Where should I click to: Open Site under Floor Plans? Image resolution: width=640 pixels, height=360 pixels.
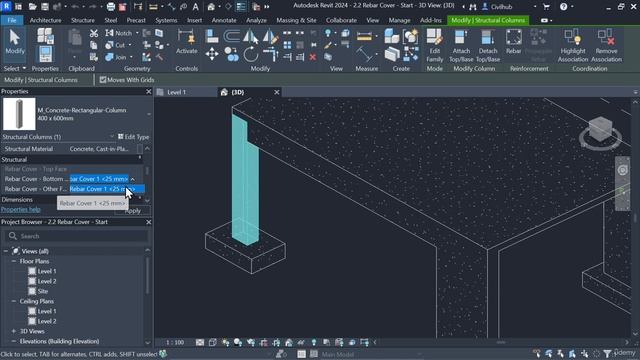43,291
